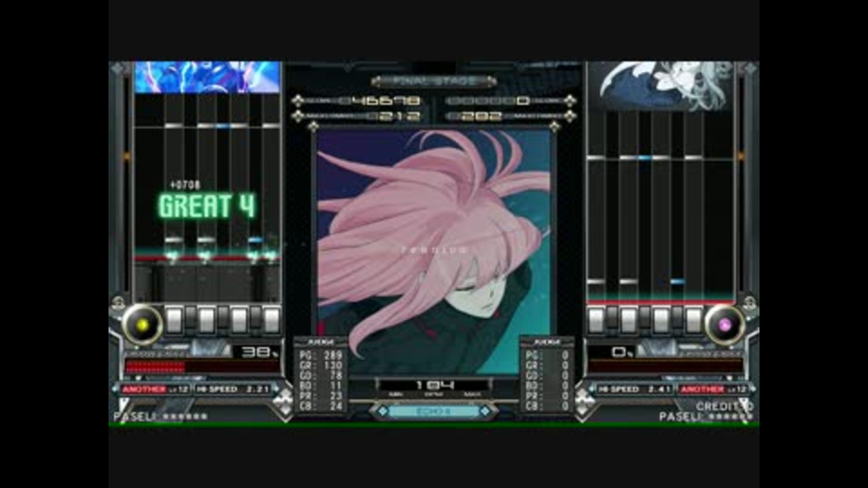Click the player 2 score showing 0
This screenshot has width=868, height=488.
tap(523, 100)
